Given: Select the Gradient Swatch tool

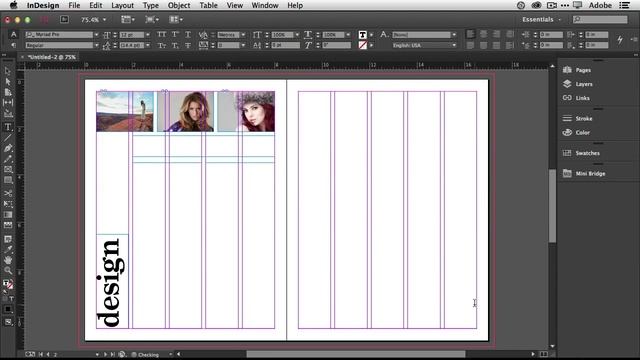Looking at the screenshot, I should point(8,215).
